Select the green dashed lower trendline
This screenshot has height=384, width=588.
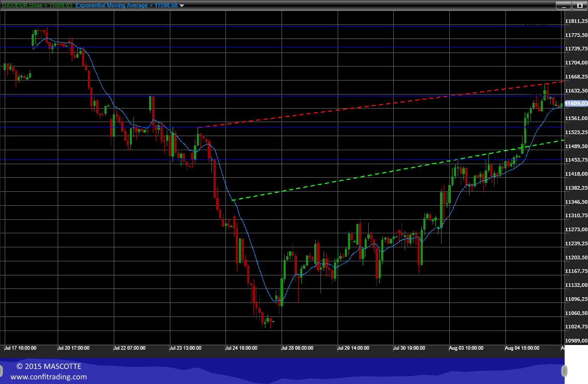tap(397, 170)
